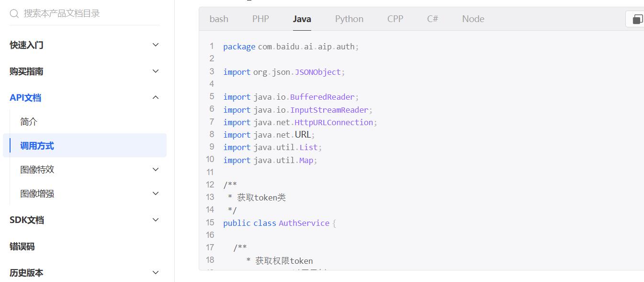Open the 简介 documentation page

(x=29, y=121)
